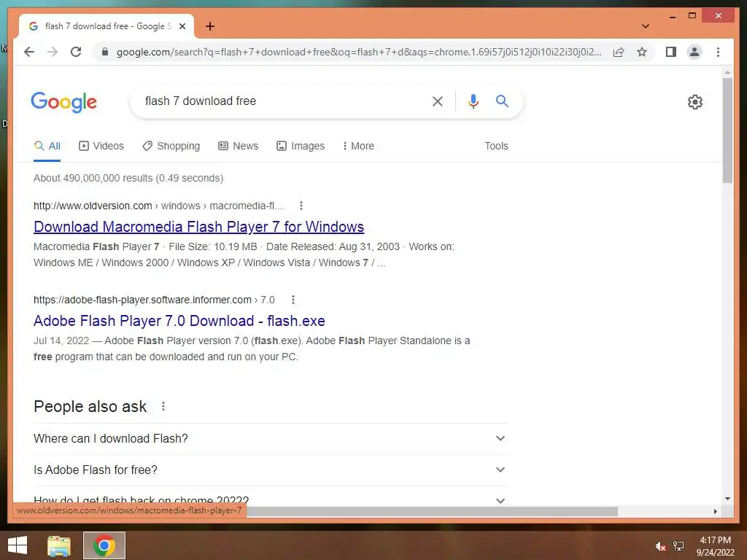The image size is (747, 560).
Task: Open Google quick settings gear
Action: [695, 102]
